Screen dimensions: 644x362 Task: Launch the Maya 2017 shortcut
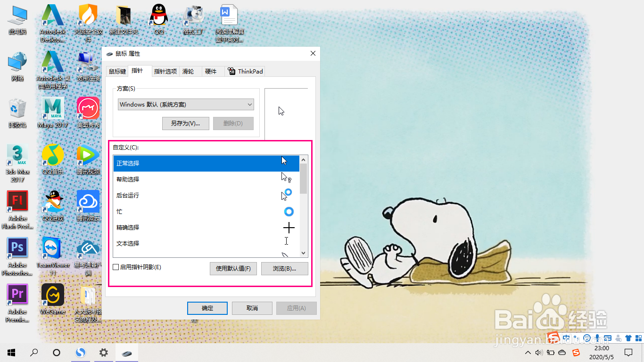coord(53,113)
